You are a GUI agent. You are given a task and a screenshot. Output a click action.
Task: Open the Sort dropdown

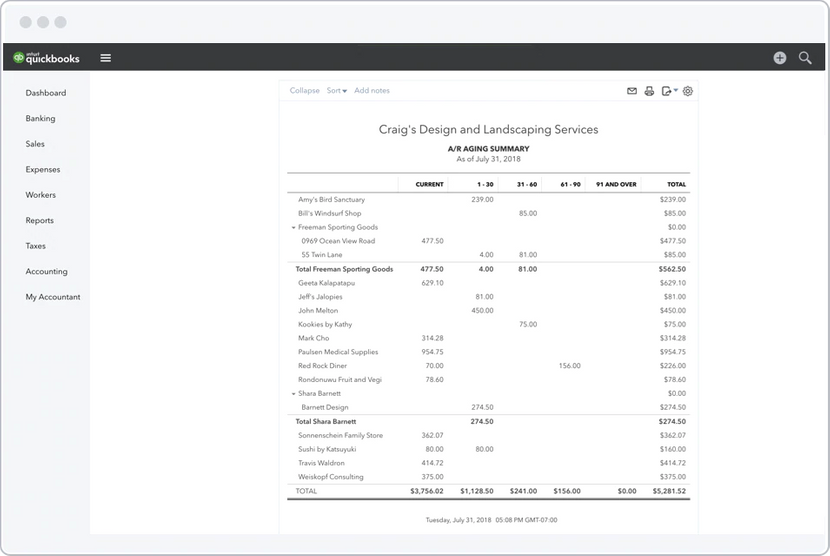point(336,91)
